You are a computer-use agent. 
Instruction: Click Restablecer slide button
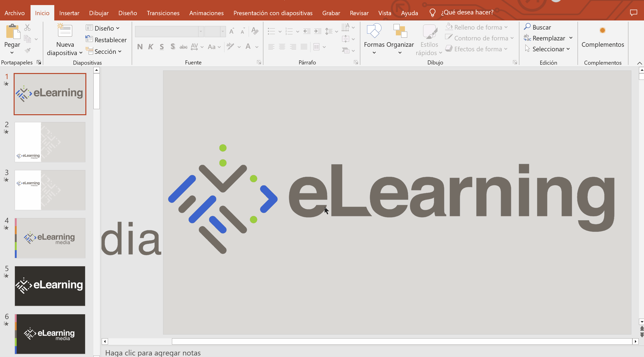[106, 40]
